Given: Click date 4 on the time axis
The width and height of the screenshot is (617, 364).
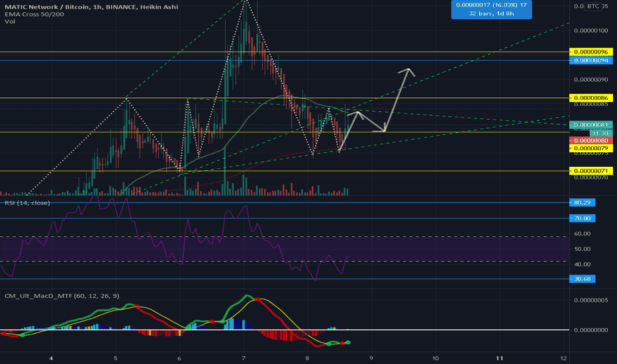Looking at the screenshot, I should 51,358.
